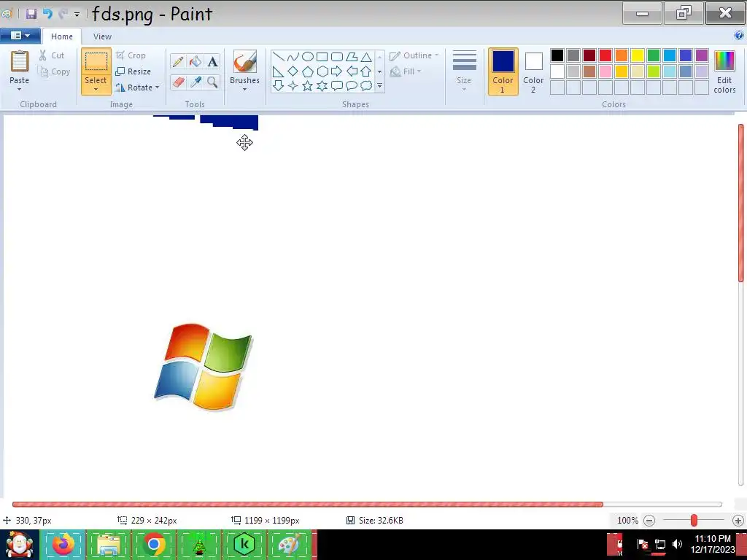Select the Pencil tool
Image resolution: width=747 pixels, height=560 pixels.
point(178,61)
